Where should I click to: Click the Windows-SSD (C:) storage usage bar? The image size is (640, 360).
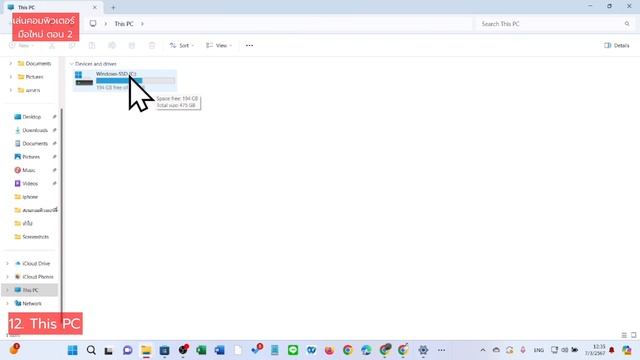[x=136, y=81]
